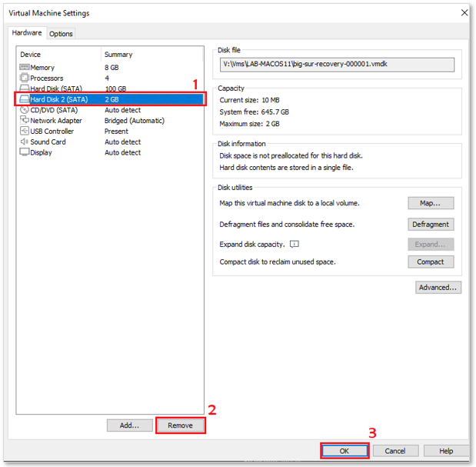Image resolution: width=476 pixels, height=467 pixels.
Task: Select the Network Adapter icon
Action: [25, 120]
